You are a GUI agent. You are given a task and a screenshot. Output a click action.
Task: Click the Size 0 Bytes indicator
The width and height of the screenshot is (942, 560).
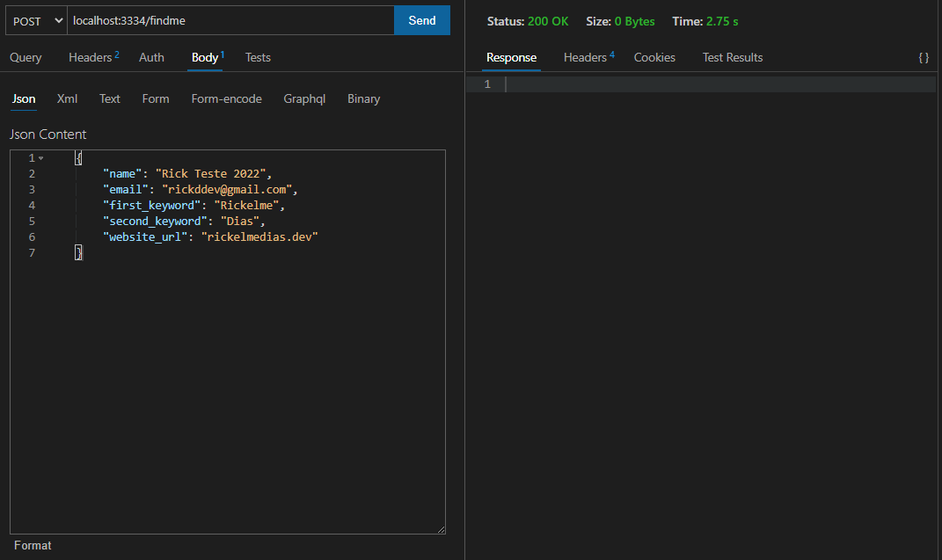[x=620, y=22]
